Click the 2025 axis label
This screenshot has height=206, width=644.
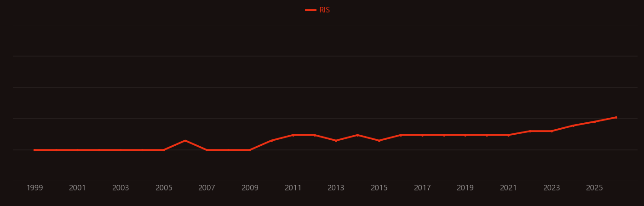(x=594, y=188)
